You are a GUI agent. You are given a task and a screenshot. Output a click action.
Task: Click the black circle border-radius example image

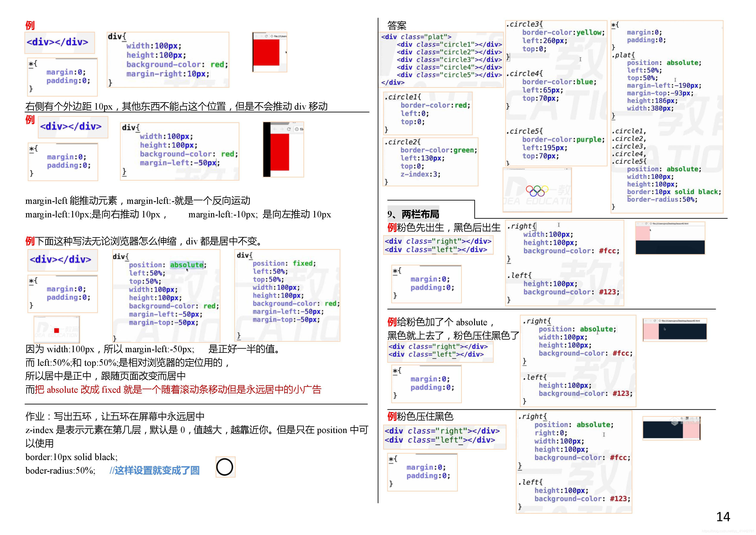tap(225, 467)
